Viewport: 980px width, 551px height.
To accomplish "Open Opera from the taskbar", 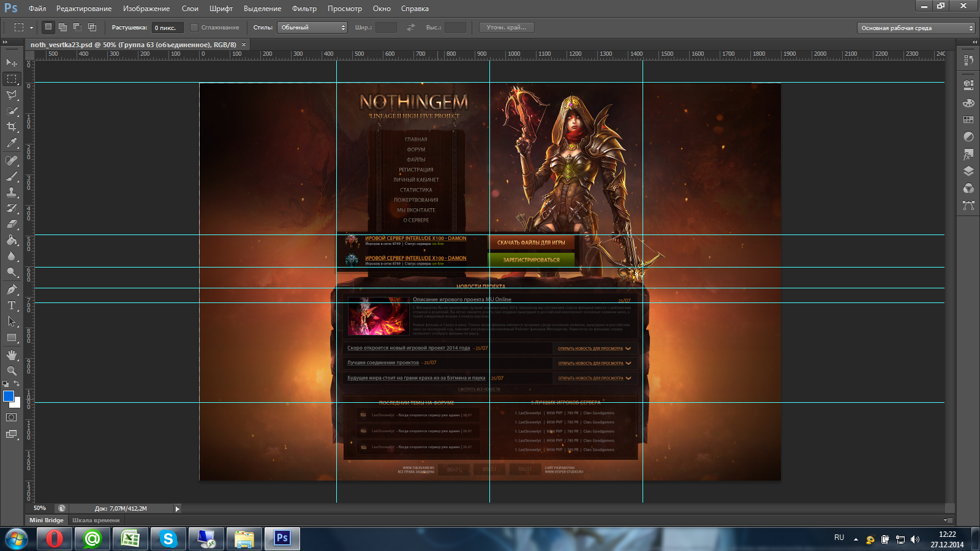I will pyautogui.click(x=55, y=539).
